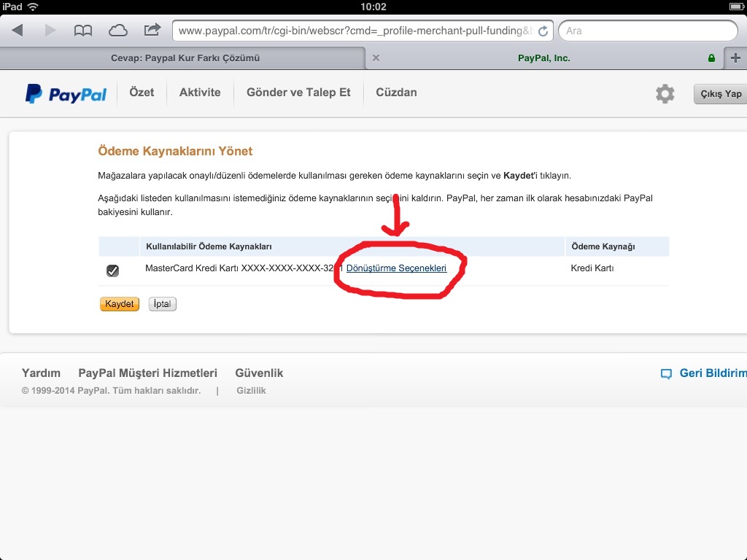Open iCloud tabs cloud icon
747x560 pixels.
(x=117, y=31)
